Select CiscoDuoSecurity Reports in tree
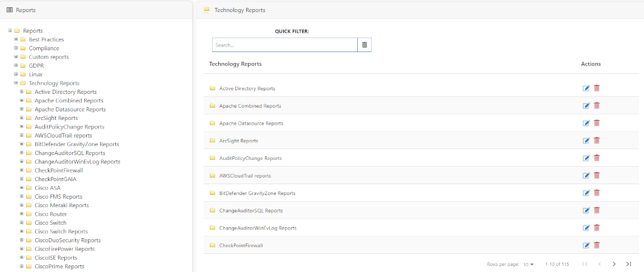644x272 pixels. pyautogui.click(x=68, y=240)
